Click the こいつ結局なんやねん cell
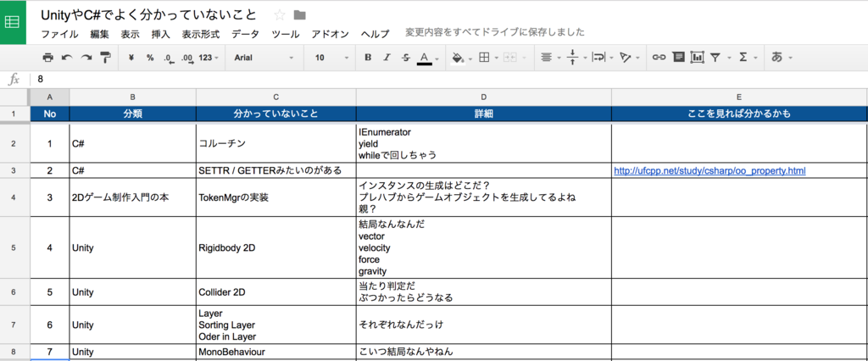The image size is (868, 361). tap(484, 352)
